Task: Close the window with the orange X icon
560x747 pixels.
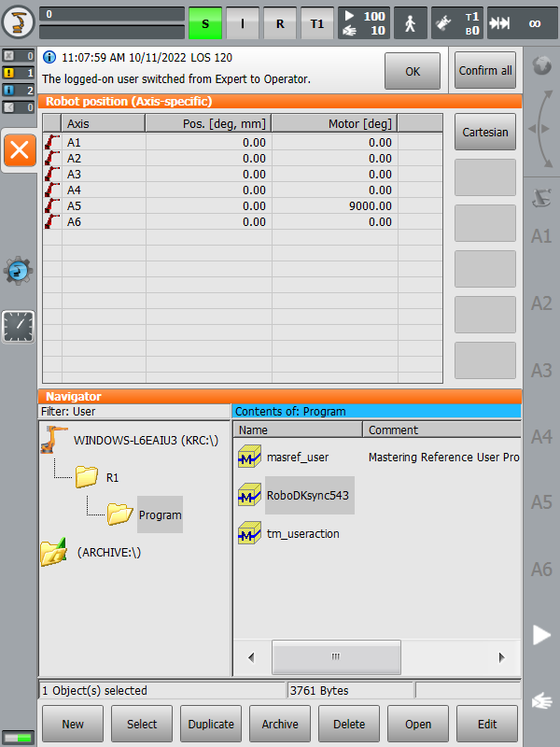Action: [x=19, y=150]
